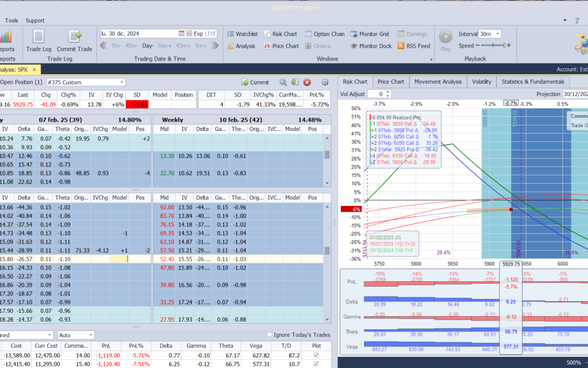This screenshot has height=368, width=588.
Task: Click the 52.40 Mid price cell
Action: (x=164, y=259)
